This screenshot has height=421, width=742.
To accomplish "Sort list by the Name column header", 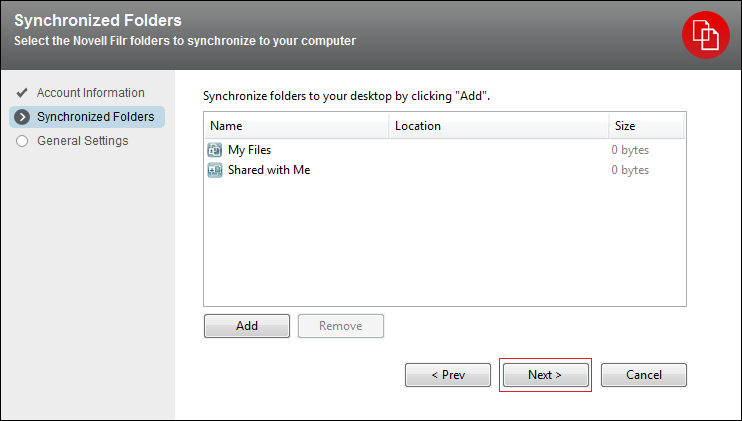I will pyautogui.click(x=296, y=126).
